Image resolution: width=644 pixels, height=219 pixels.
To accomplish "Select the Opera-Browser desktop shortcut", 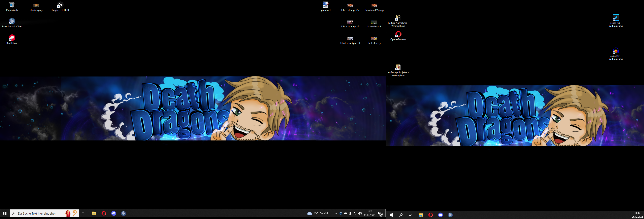I will [398, 36].
